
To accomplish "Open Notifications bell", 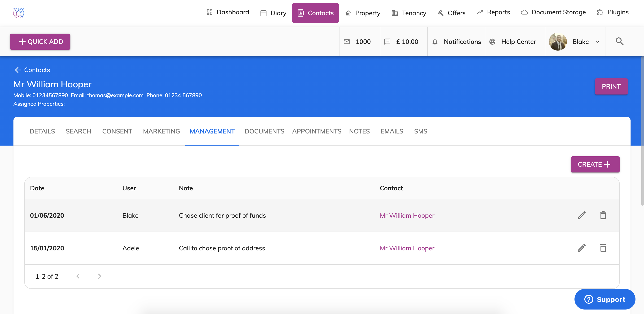I will tap(435, 42).
